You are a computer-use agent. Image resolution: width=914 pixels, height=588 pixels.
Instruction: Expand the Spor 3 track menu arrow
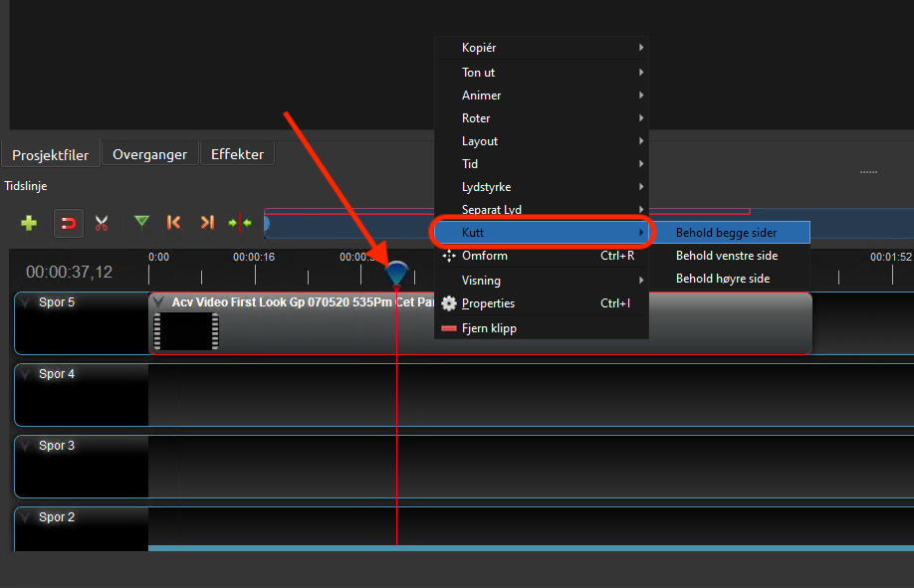click(x=25, y=446)
